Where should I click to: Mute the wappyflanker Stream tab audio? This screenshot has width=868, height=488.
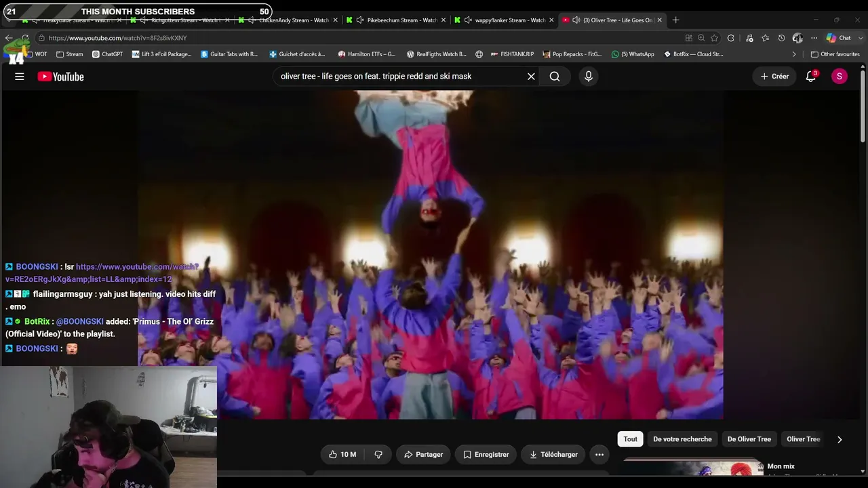click(468, 20)
